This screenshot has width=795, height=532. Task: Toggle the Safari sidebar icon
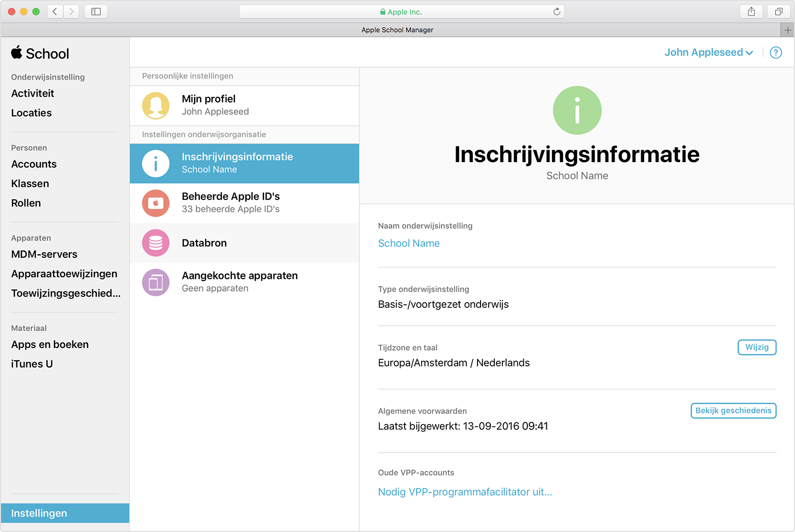[96, 11]
